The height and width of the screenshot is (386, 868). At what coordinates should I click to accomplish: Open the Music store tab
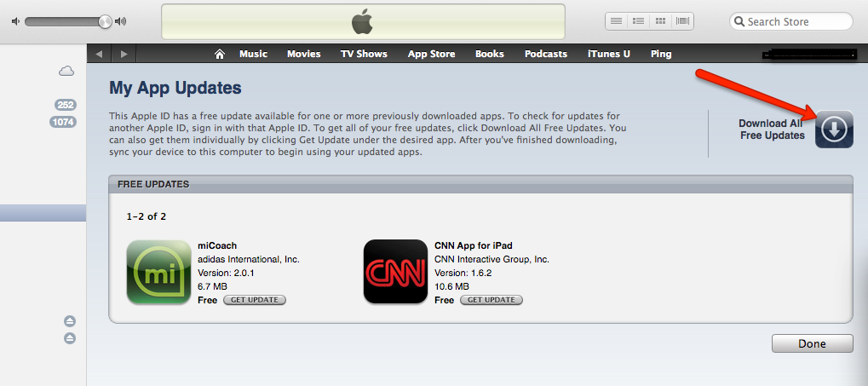click(x=254, y=54)
